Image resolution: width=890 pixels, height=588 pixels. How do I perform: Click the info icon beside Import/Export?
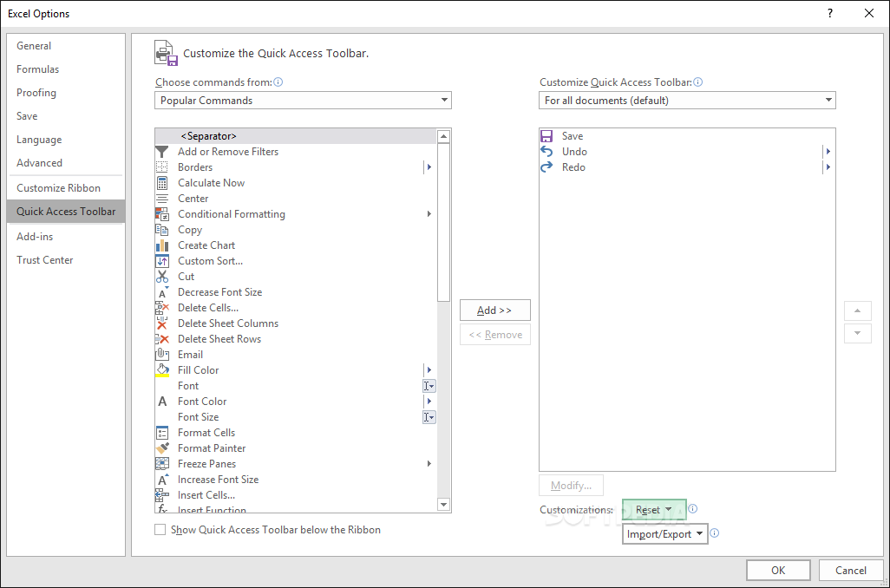click(715, 533)
